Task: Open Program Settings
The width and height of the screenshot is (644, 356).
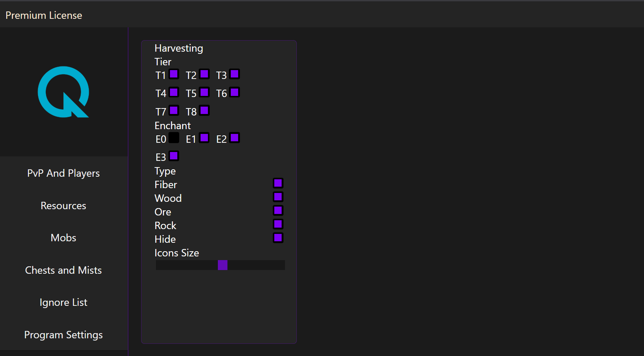Action: click(63, 335)
